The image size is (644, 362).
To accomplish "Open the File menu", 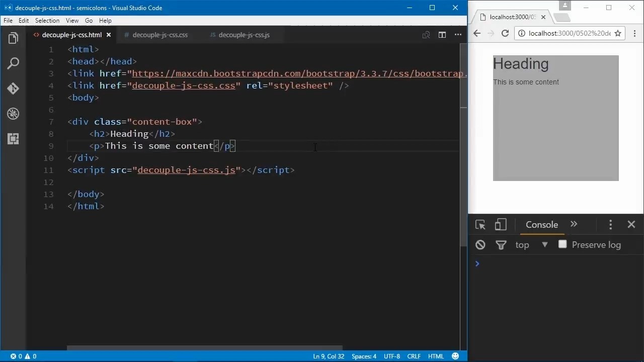I will point(8,21).
